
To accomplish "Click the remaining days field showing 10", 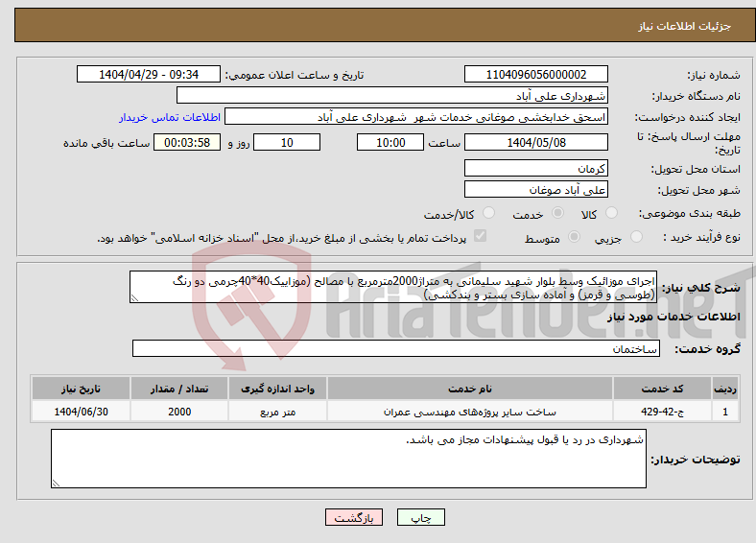I will (x=287, y=142).
